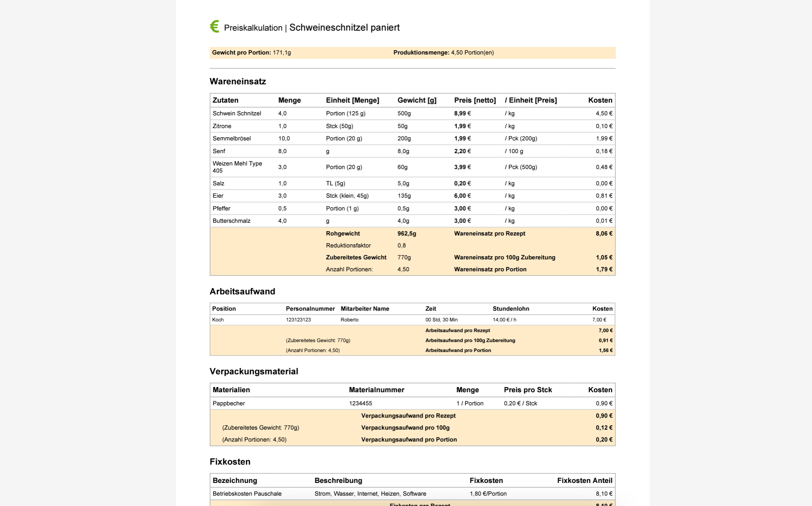Click the 4,50 € cost of Schwein Schnitzel

click(604, 113)
